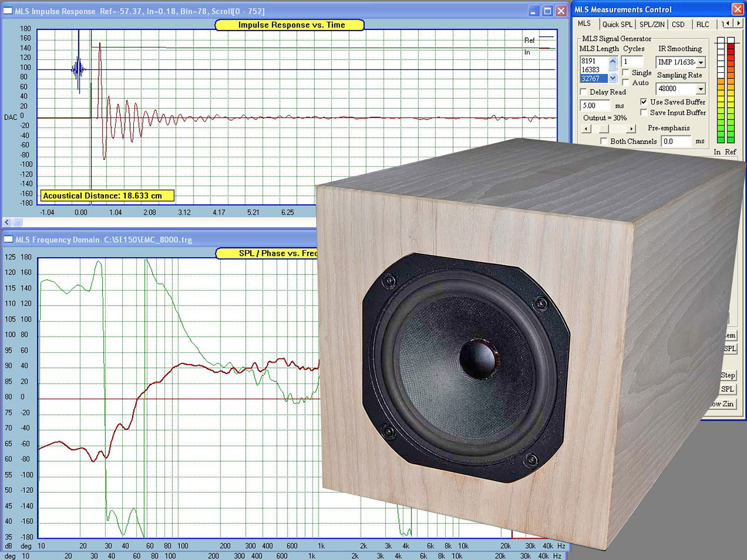Click the up arrow on MLS Length spinner
The height and width of the screenshot is (560, 747).
[x=613, y=60]
